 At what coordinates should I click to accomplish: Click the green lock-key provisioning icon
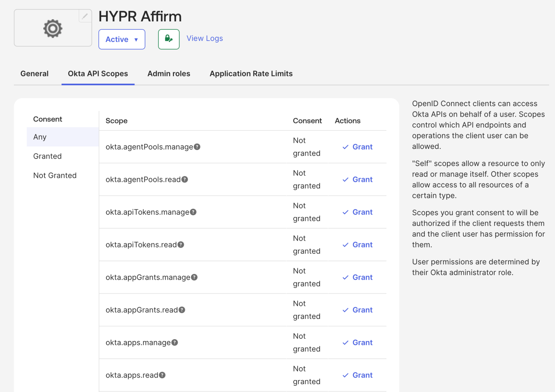(169, 39)
